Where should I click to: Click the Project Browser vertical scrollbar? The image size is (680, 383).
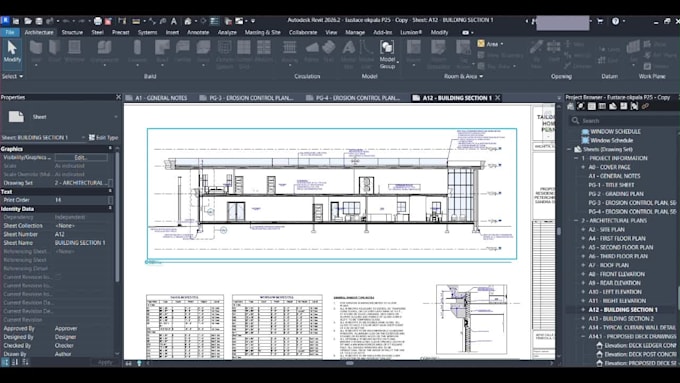tap(678, 298)
